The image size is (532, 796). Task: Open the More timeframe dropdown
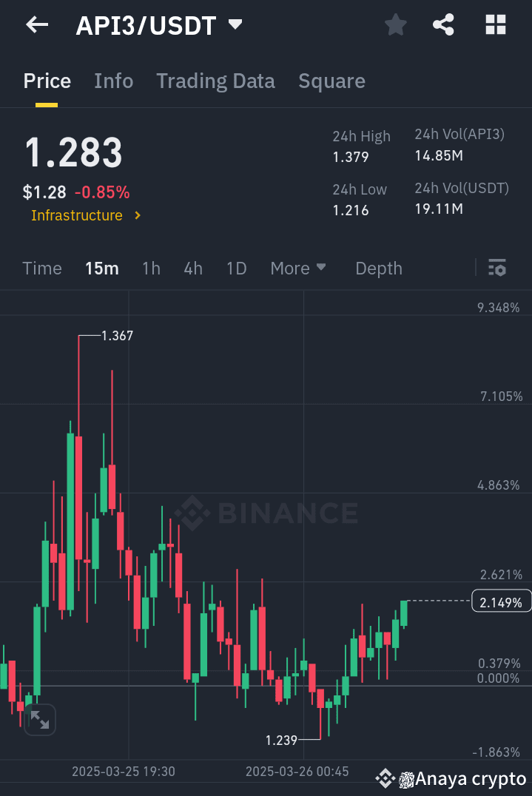(x=298, y=269)
